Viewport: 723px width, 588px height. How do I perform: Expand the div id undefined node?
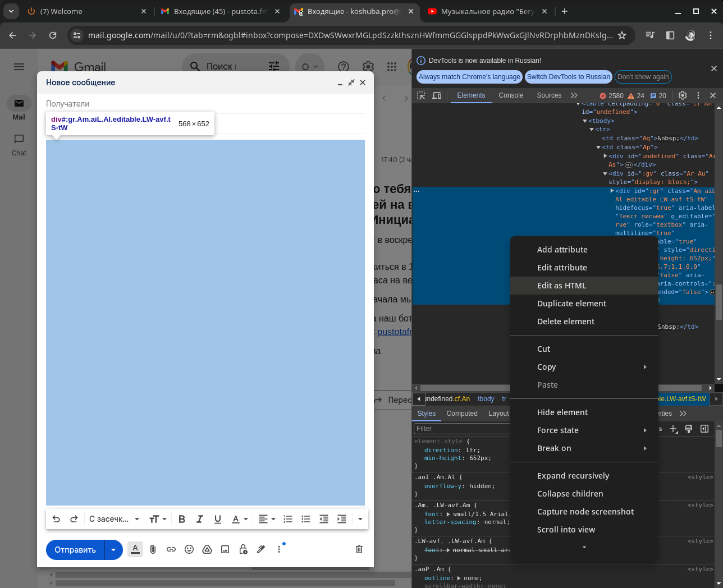coord(605,156)
